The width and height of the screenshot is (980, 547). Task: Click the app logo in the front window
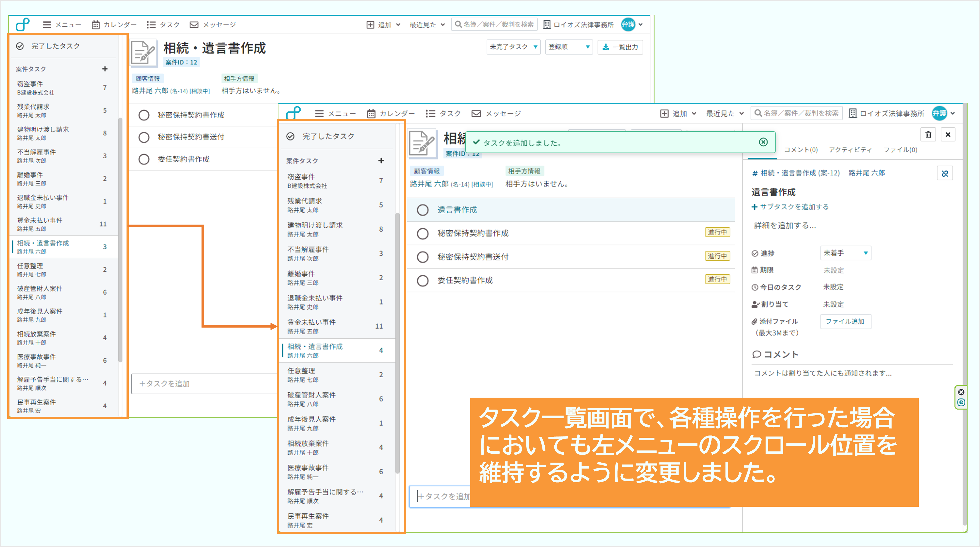293,113
